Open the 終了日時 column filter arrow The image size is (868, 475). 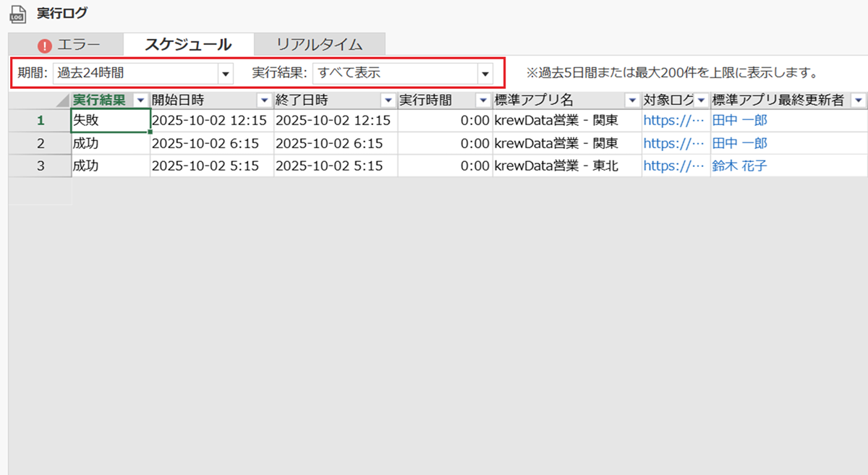[388, 100]
